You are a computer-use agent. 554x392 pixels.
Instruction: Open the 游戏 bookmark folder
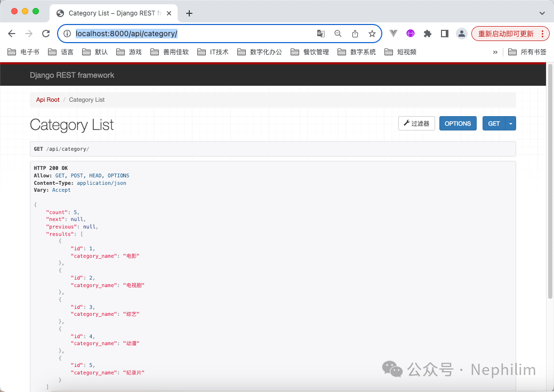[129, 52]
